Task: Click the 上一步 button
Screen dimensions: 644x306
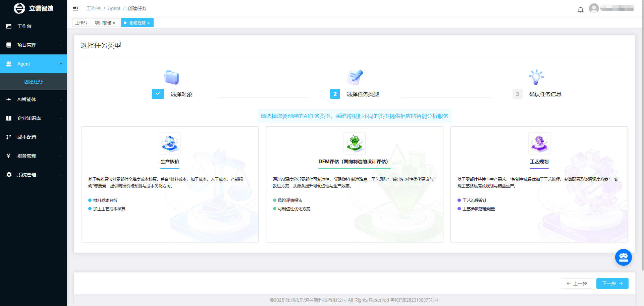Action: 576,283
